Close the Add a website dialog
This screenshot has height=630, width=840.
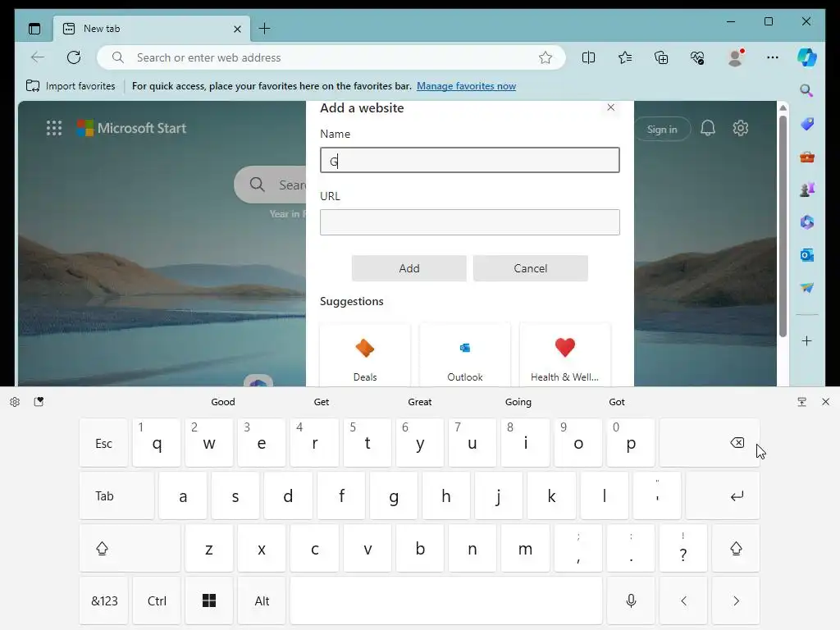point(610,107)
